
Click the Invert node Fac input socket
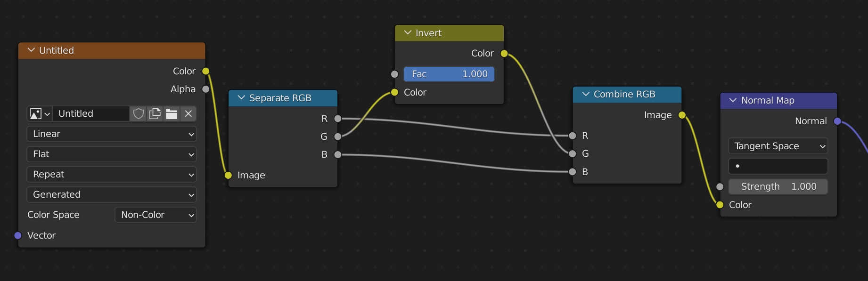click(x=394, y=74)
